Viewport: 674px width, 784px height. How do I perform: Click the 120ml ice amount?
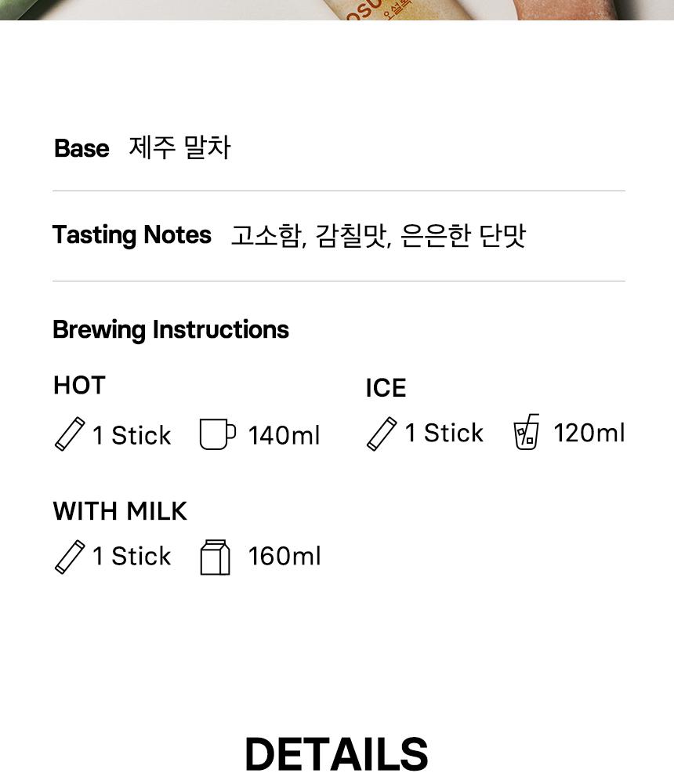click(589, 433)
